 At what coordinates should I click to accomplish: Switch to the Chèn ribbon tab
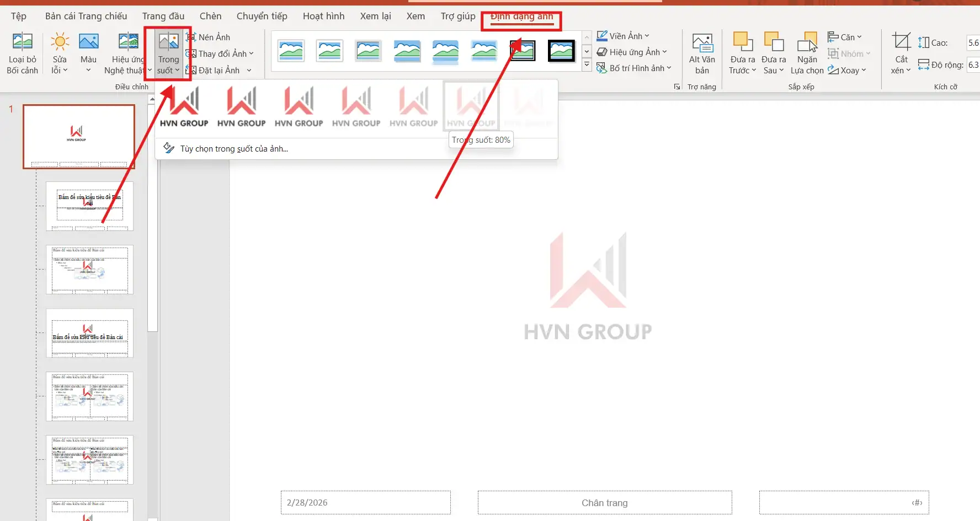coord(210,16)
